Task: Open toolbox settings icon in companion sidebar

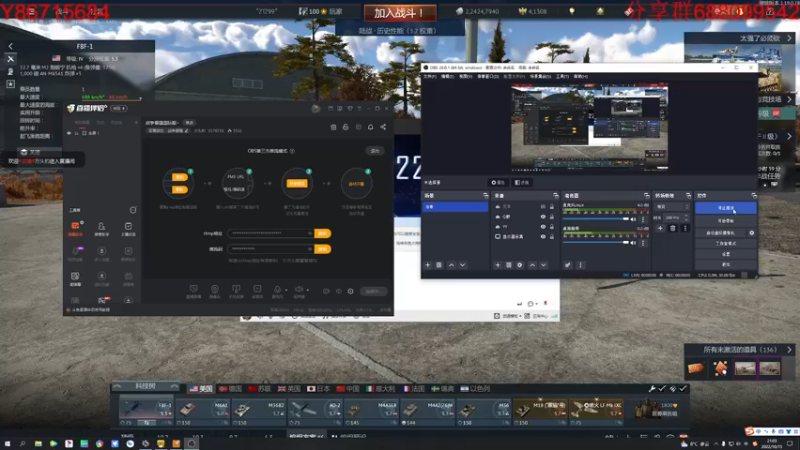Action: point(133,210)
